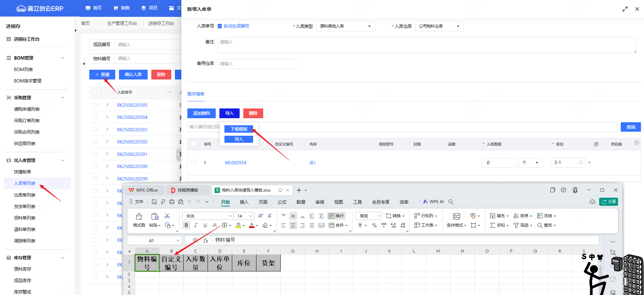The height and width of the screenshot is (295, 644).
Task: Click the insert function fx icon
Action: pyautogui.click(x=206, y=240)
